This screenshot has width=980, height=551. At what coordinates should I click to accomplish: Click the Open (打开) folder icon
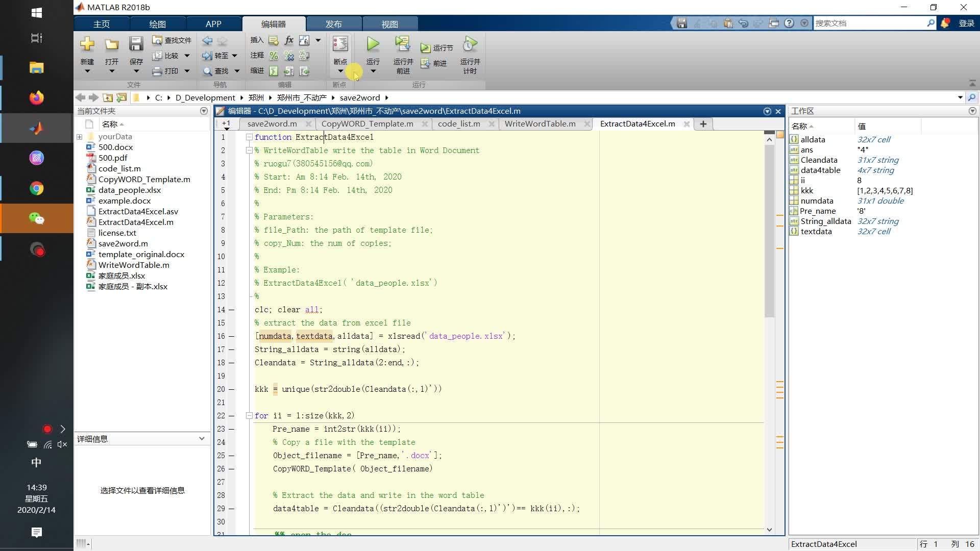coord(111,44)
